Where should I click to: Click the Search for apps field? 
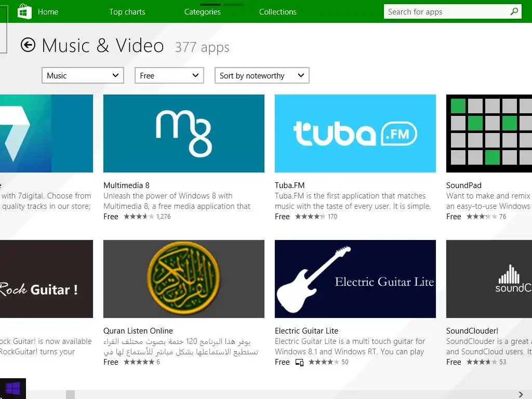(x=453, y=11)
